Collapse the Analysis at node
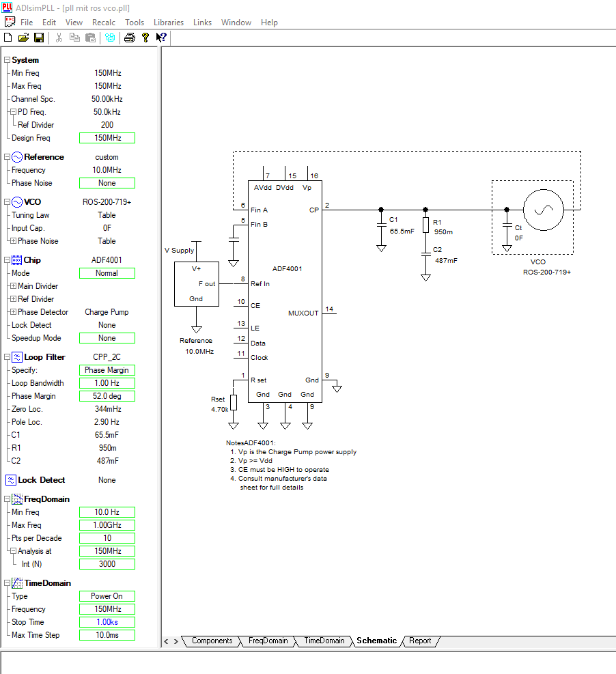The width and height of the screenshot is (616, 674). point(14,550)
